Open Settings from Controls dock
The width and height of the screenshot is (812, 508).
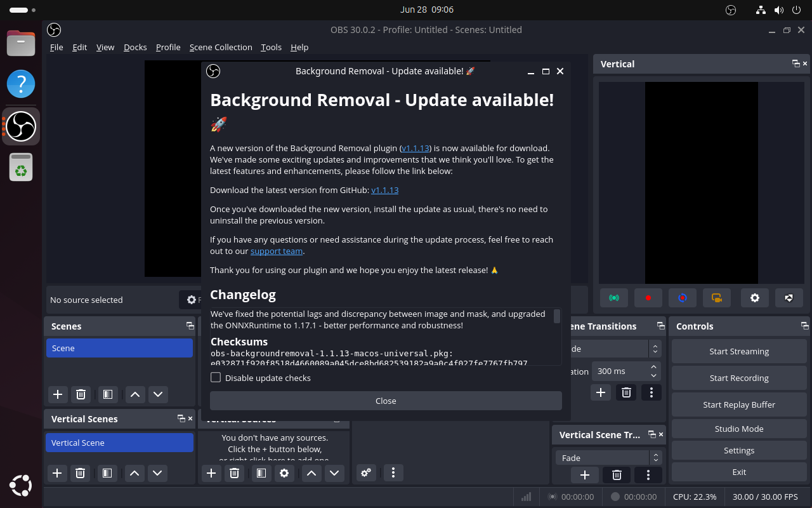[x=739, y=450]
